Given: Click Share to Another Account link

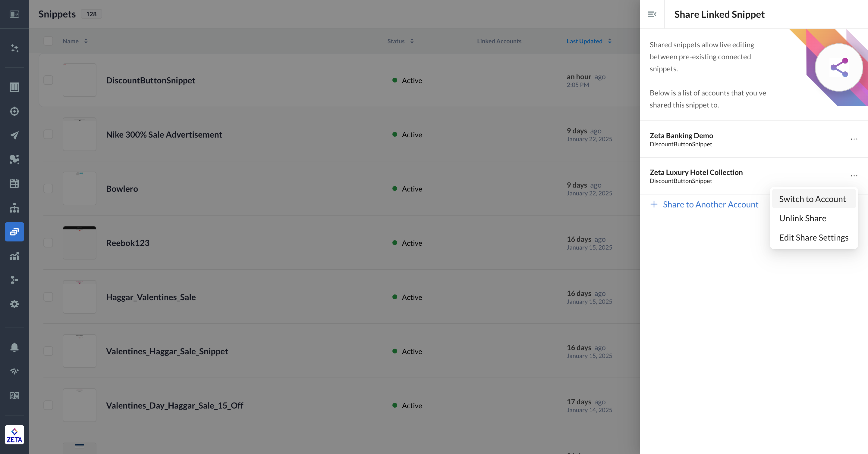Looking at the screenshot, I should coord(704,204).
